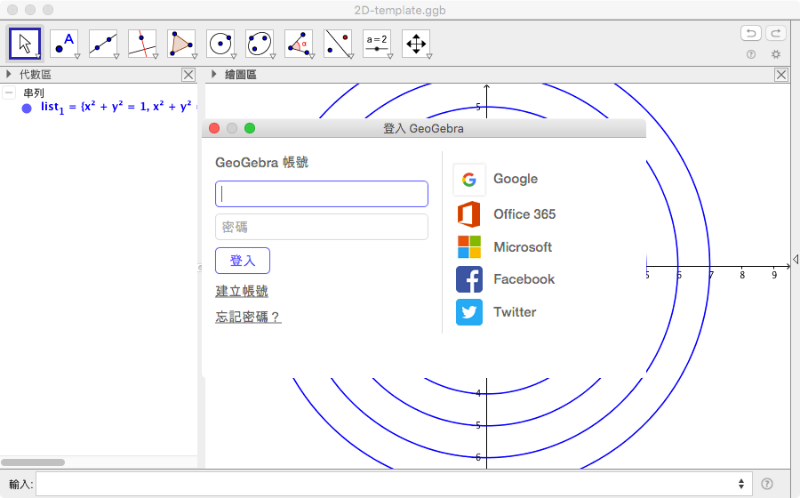Sign in with the Facebook icon
Image resolution: width=800 pixels, height=498 pixels.
469,279
